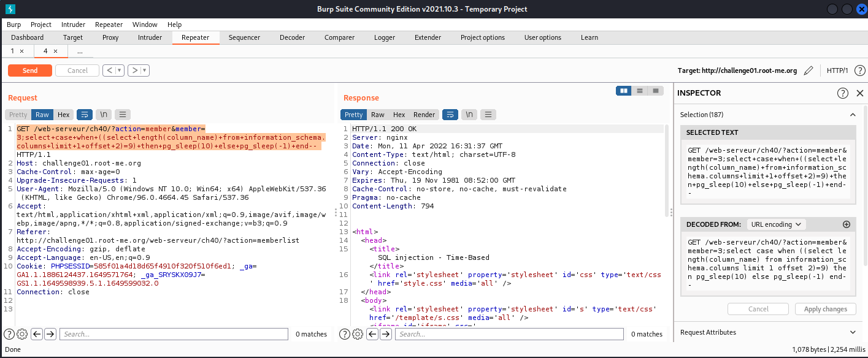Viewport: 868px width, 358px height.
Task: Select combined tabbed layout
Action: pos(656,91)
